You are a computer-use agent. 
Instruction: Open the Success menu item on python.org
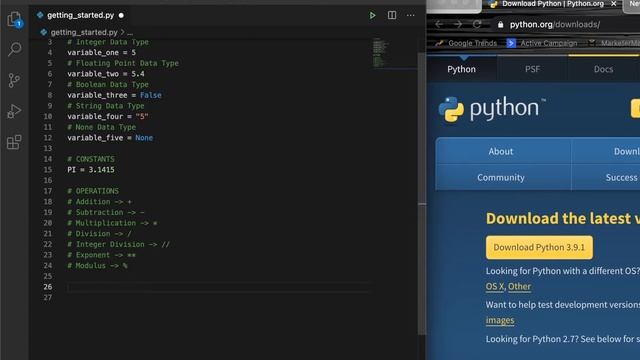click(621, 177)
